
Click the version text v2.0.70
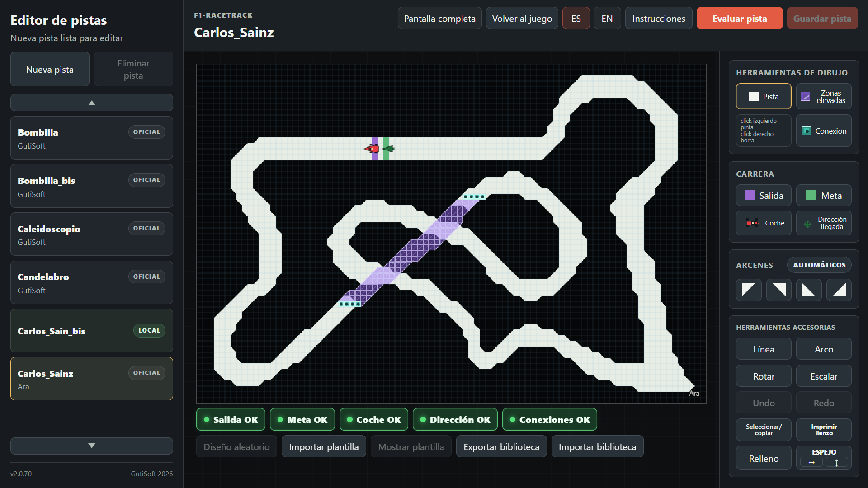pos(21,474)
